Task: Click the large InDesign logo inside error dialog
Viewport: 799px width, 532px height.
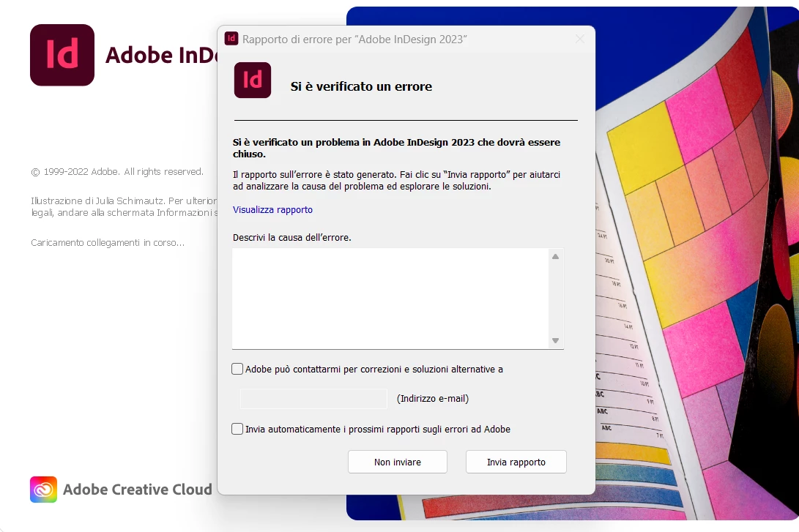Action: pyautogui.click(x=253, y=80)
